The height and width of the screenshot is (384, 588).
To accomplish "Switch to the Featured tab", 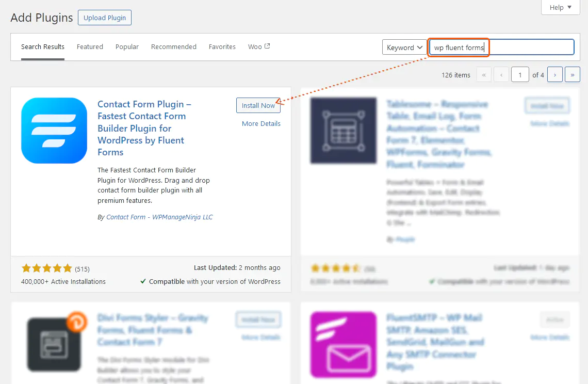I will point(90,46).
